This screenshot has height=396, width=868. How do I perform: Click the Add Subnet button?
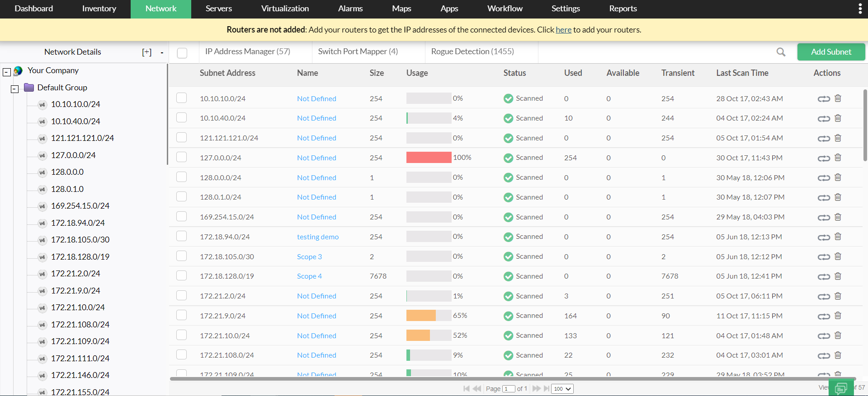coord(831,52)
